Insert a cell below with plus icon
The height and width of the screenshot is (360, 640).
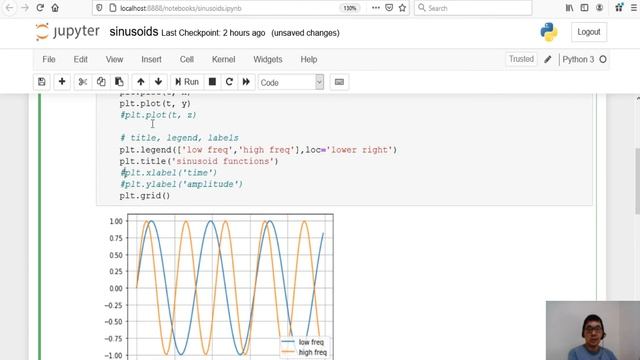pos(62,82)
